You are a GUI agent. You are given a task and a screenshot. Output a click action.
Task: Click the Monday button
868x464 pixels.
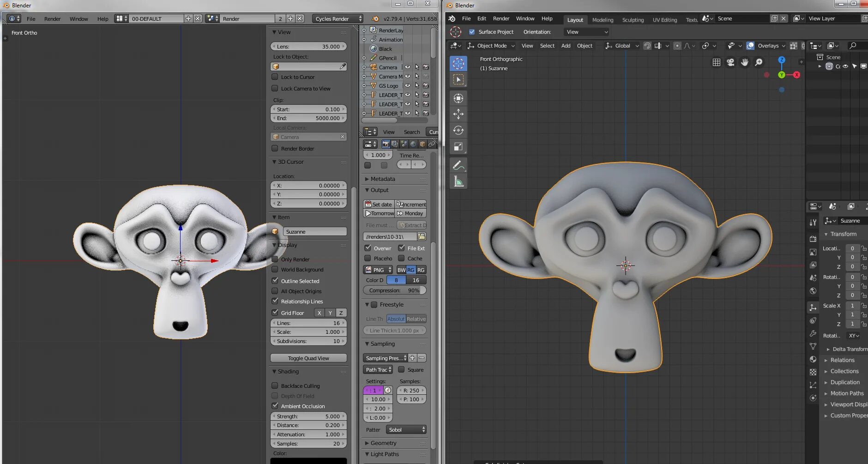(x=410, y=213)
